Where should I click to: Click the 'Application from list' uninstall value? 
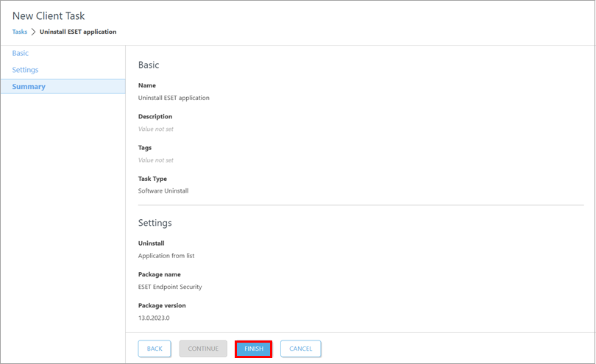coord(166,256)
